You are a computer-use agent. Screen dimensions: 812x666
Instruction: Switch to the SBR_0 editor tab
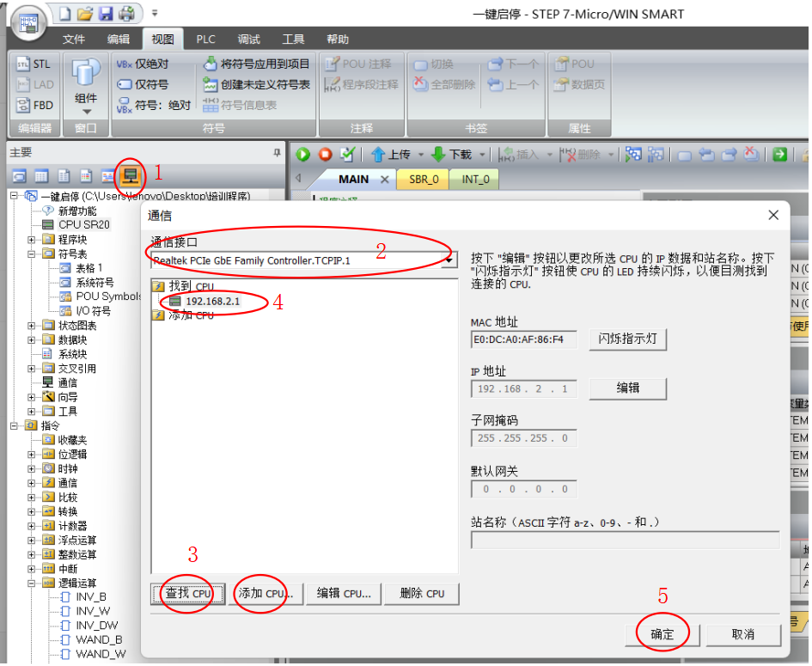point(424,180)
